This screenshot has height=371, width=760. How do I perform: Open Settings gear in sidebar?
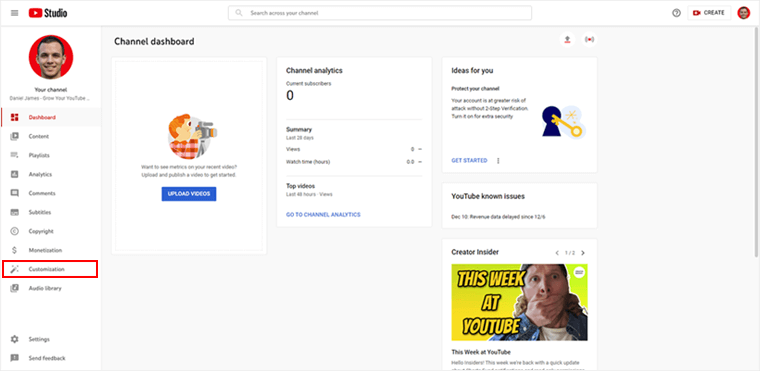point(15,339)
